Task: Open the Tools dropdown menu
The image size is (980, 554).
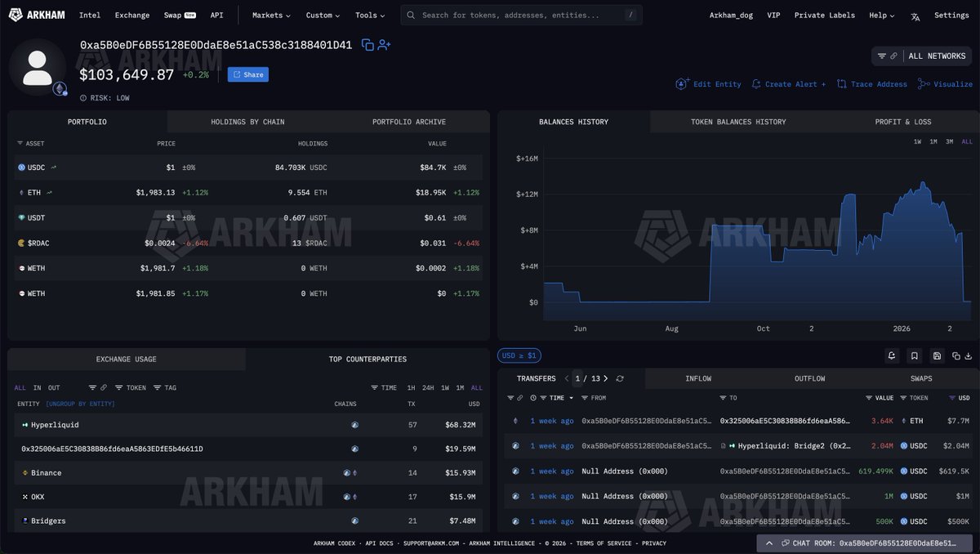Action: (x=370, y=16)
